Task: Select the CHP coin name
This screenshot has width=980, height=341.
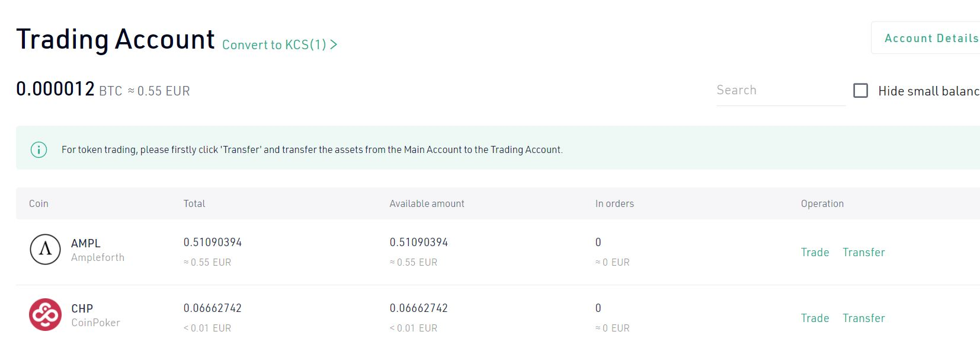Action: click(82, 308)
